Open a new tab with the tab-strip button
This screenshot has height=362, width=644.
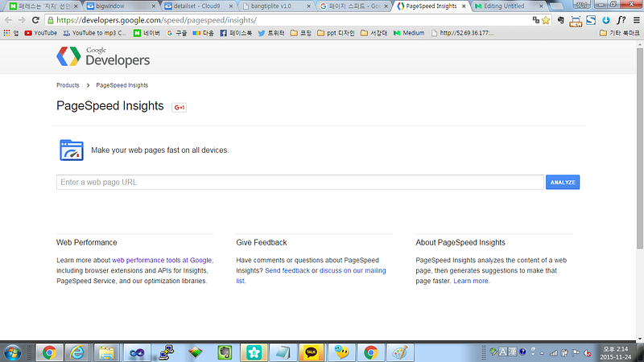point(557,6)
